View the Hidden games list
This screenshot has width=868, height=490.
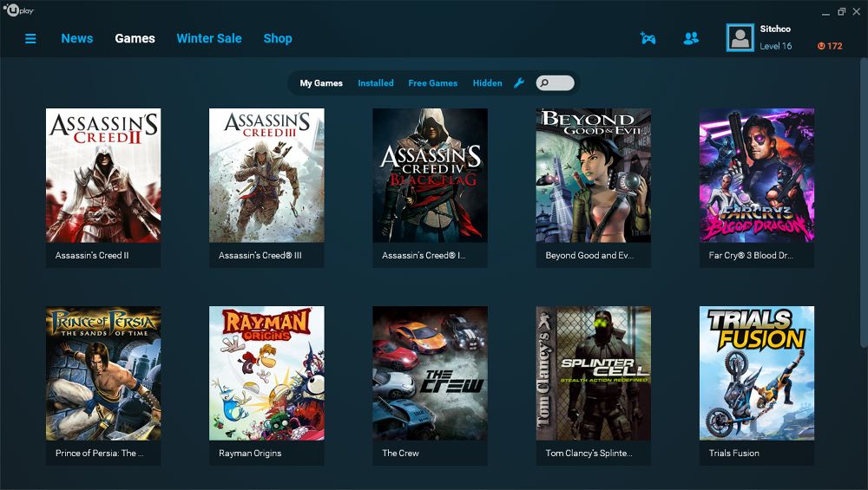tap(487, 83)
